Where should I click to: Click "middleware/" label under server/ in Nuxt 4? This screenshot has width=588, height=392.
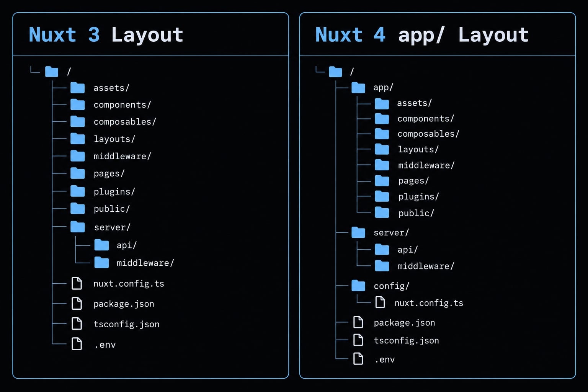pyautogui.click(x=426, y=266)
